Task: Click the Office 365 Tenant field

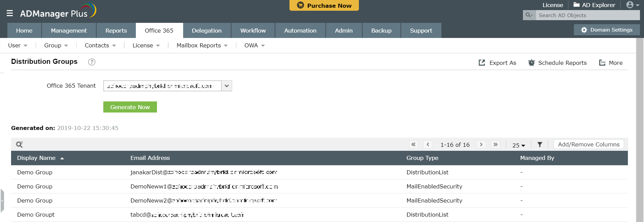Action: point(162,86)
